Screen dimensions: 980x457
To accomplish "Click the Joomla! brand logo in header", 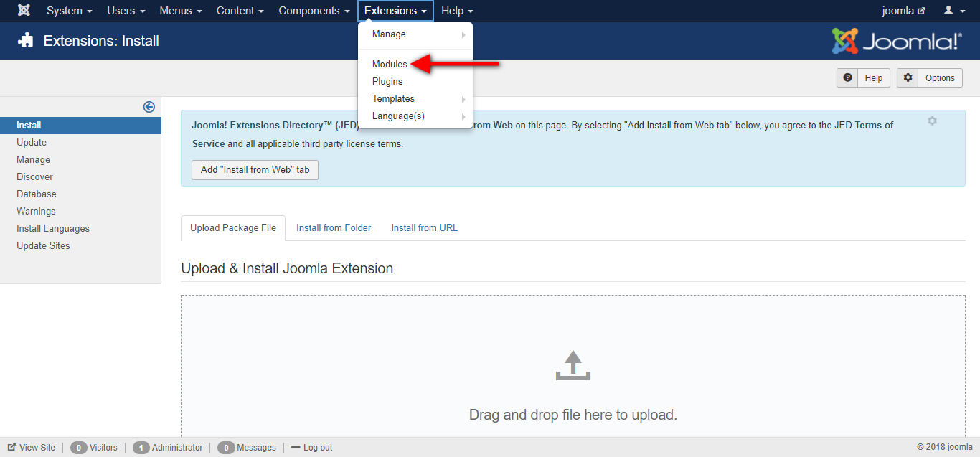I will point(897,41).
